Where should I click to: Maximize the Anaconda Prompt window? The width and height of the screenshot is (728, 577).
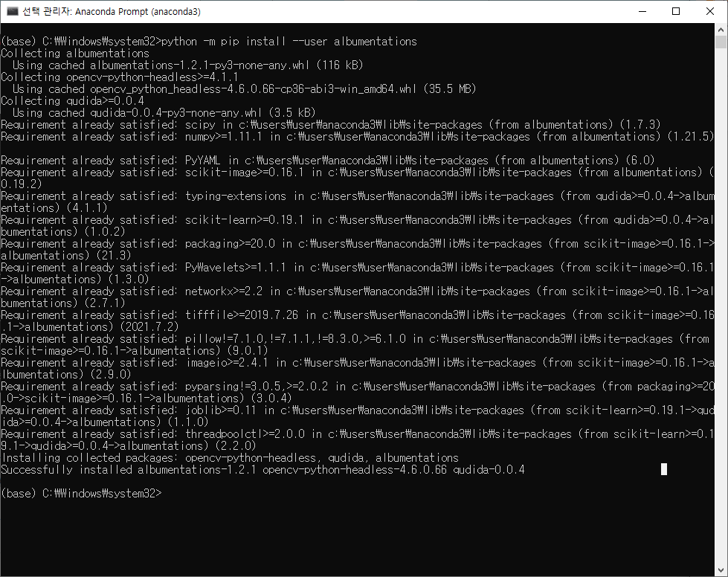[676, 12]
